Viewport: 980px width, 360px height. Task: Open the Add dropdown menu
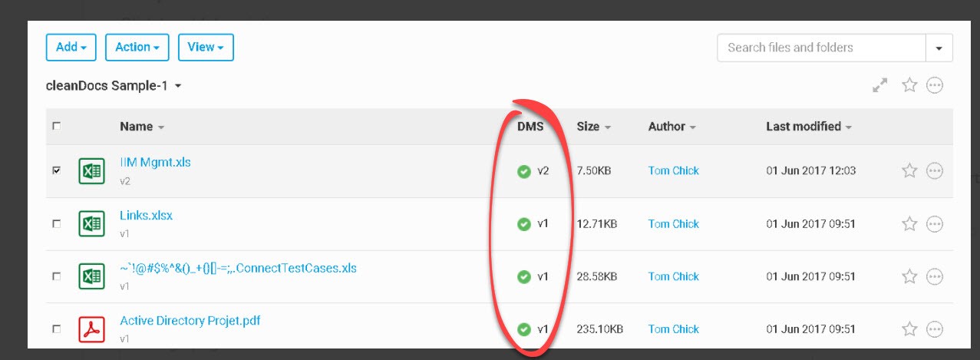point(71,47)
